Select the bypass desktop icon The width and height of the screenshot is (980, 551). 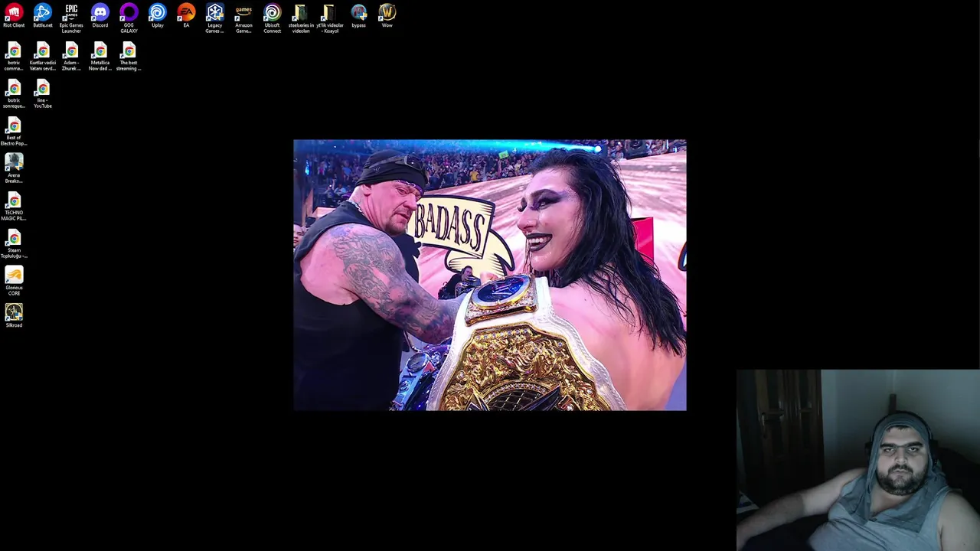point(358,16)
